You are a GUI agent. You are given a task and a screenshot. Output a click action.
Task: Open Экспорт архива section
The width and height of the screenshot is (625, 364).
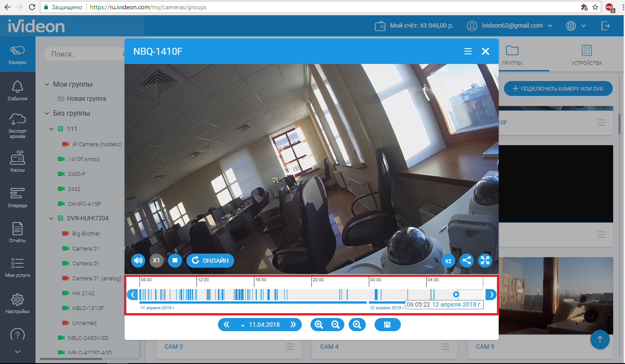18,126
